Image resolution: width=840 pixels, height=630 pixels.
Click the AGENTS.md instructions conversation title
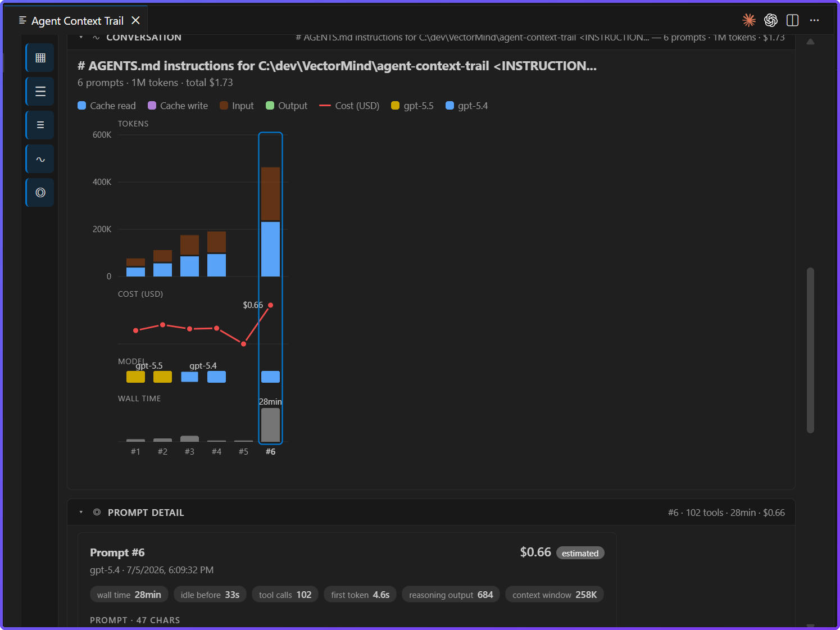click(337, 66)
